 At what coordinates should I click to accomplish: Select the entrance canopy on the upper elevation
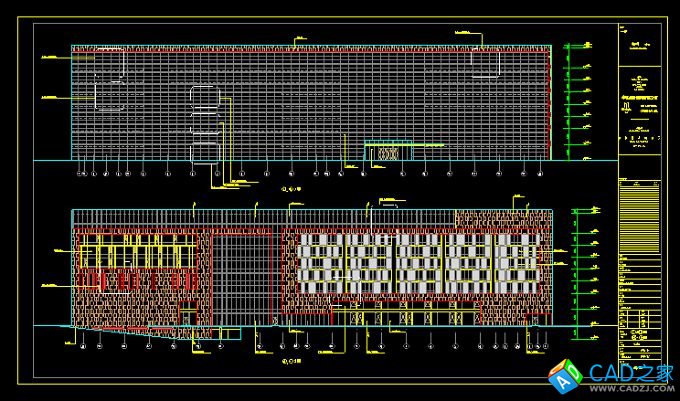[x=381, y=153]
